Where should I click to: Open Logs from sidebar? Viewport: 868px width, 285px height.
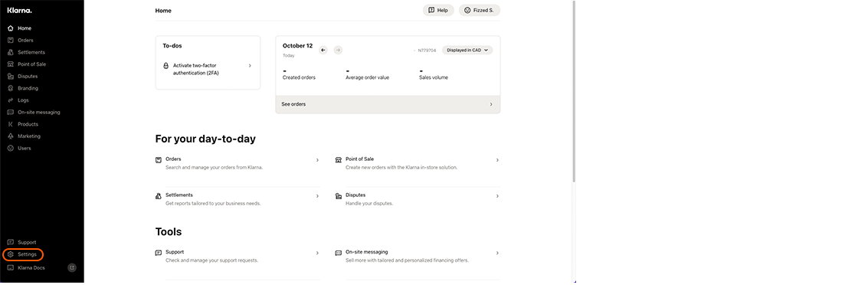[x=18, y=100]
